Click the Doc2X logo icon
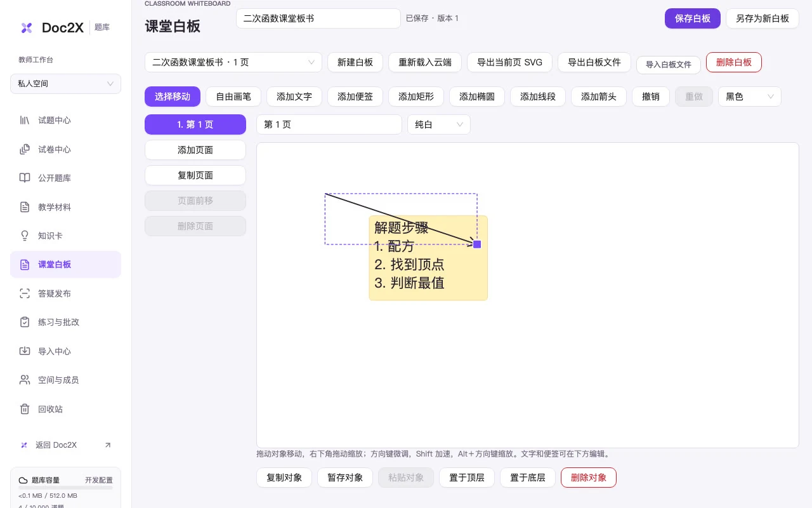 27,27
